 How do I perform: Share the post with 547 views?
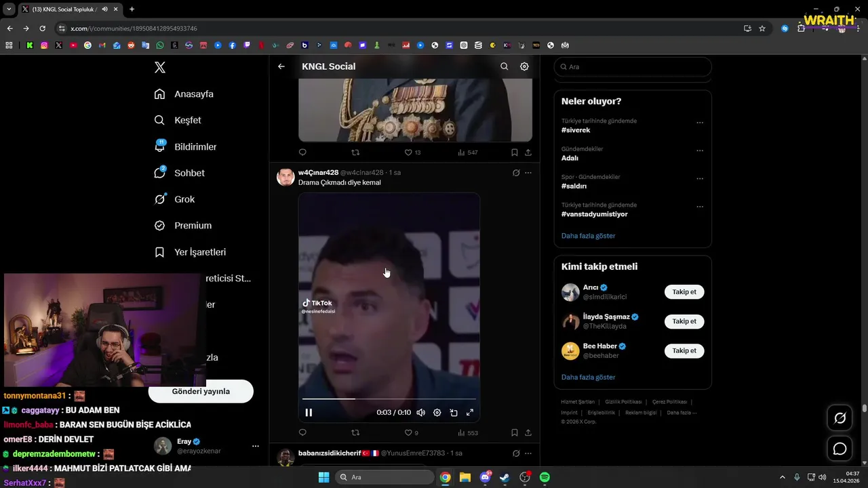click(x=528, y=152)
